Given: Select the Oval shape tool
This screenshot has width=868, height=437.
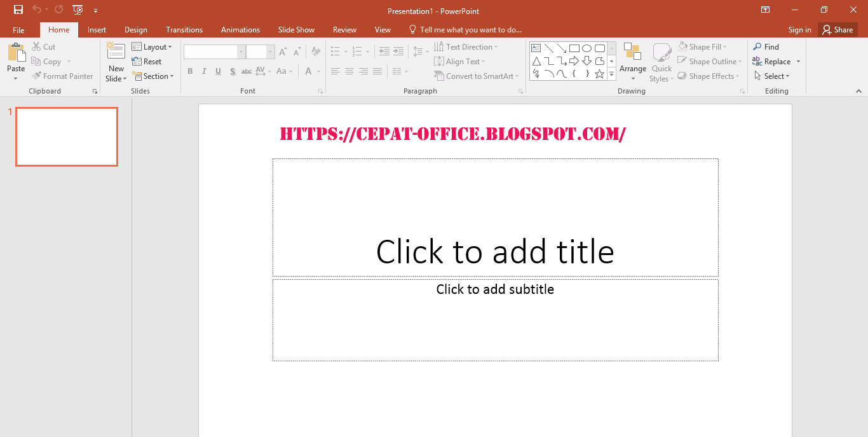Looking at the screenshot, I should (587, 48).
